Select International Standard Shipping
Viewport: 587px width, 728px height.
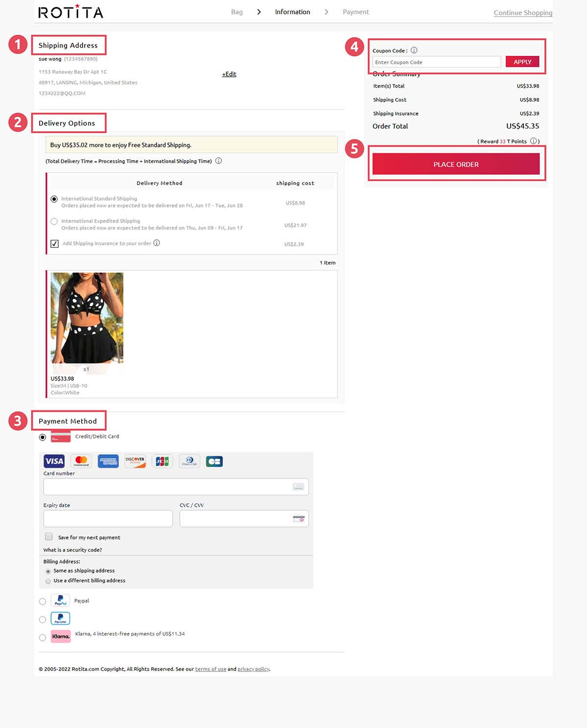[x=54, y=199]
